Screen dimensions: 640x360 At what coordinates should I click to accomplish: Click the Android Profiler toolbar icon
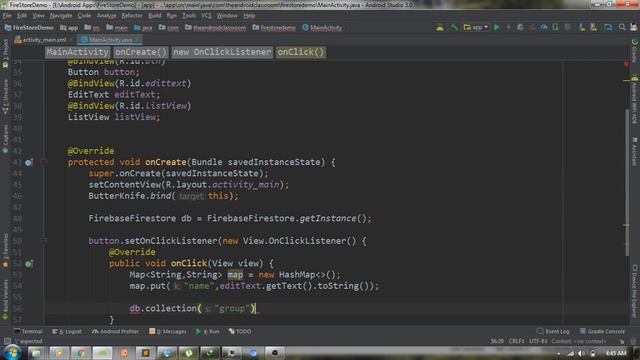(x=544, y=27)
